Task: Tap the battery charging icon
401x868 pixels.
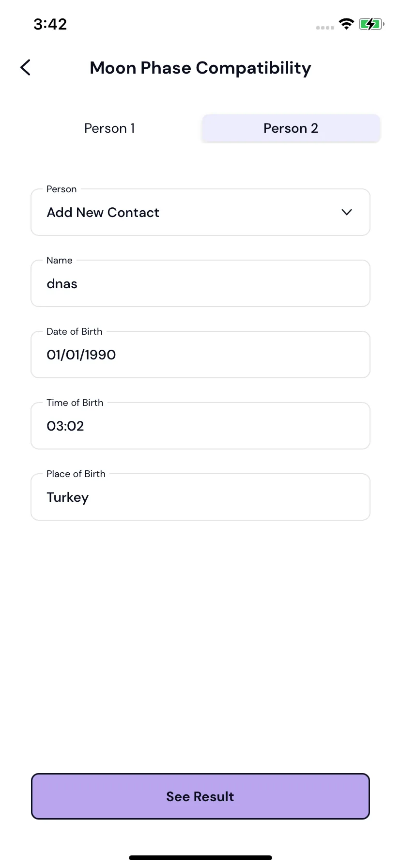Action: coord(371,24)
